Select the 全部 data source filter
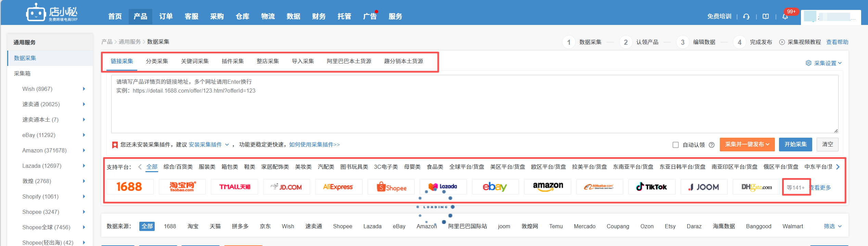Viewport: 868px width, 246px height. point(147,226)
